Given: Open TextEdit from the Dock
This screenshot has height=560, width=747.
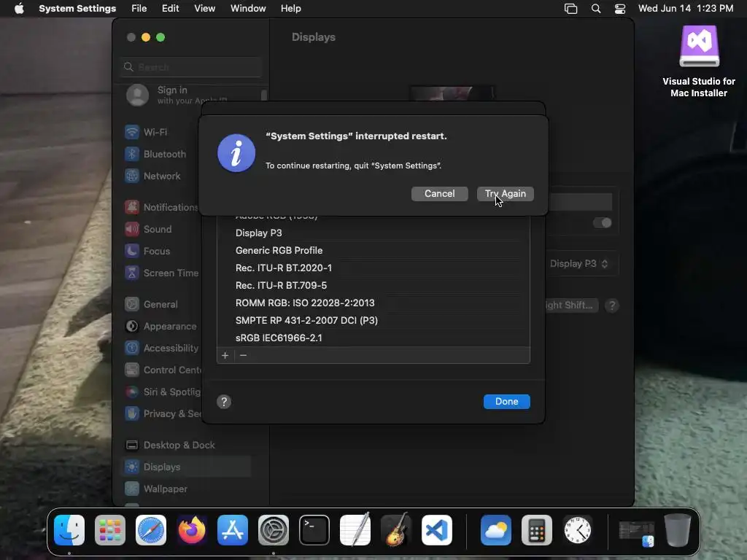Looking at the screenshot, I should [x=355, y=530].
